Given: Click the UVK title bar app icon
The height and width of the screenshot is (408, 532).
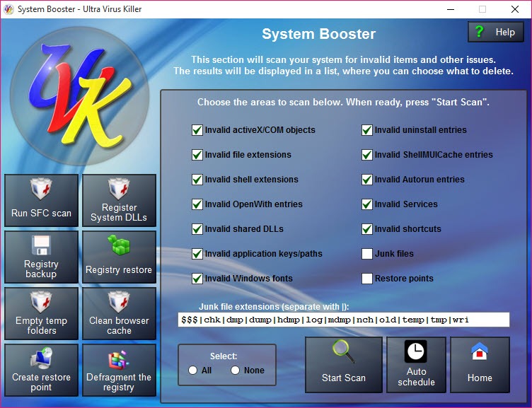Looking at the screenshot, I should pos(8,9).
